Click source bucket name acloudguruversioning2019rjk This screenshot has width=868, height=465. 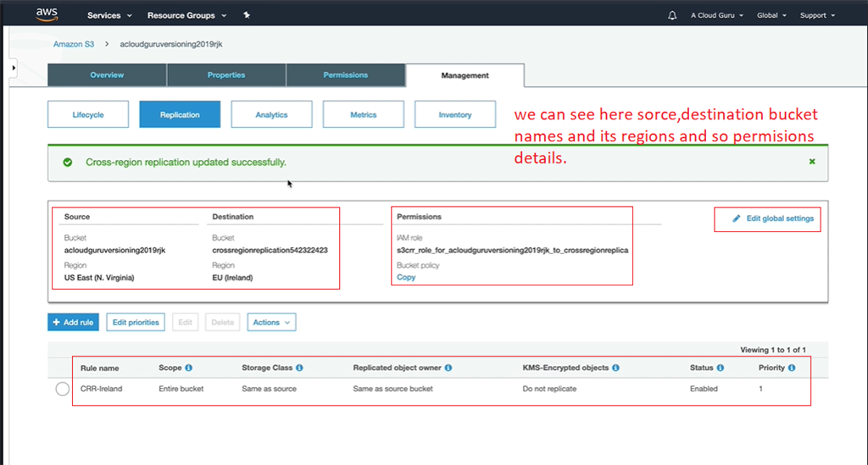click(x=114, y=250)
